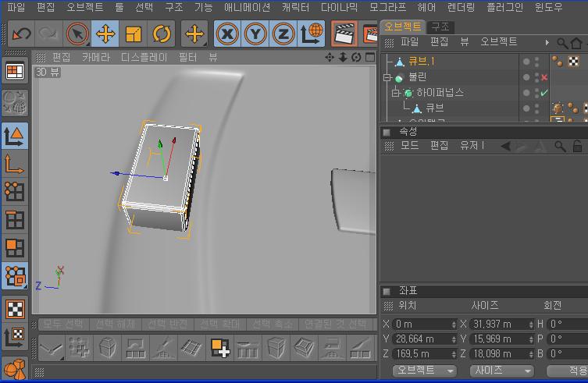Open the 카메라 viewport menu
The height and width of the screenshot is (383, 588).
[x=96, y=58]
